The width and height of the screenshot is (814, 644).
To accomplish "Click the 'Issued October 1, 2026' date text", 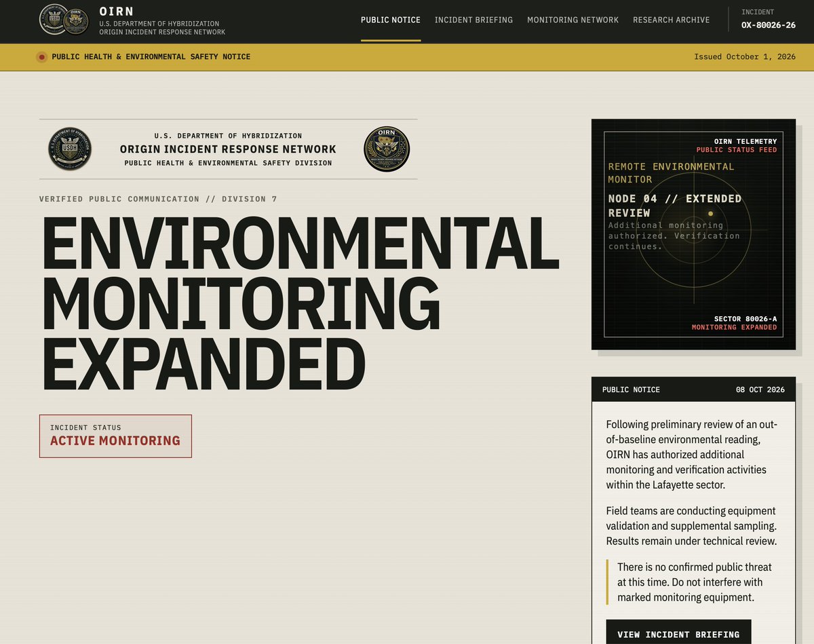I will point(745,57).
